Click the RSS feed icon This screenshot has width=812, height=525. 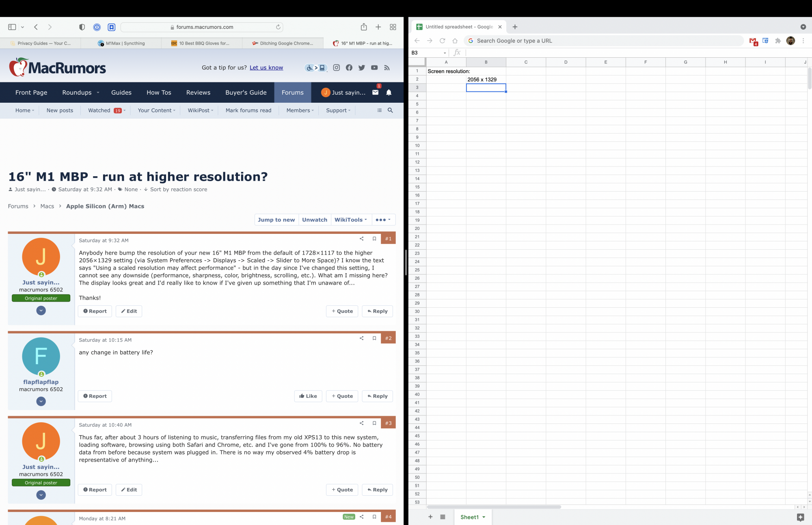(387, 68)
